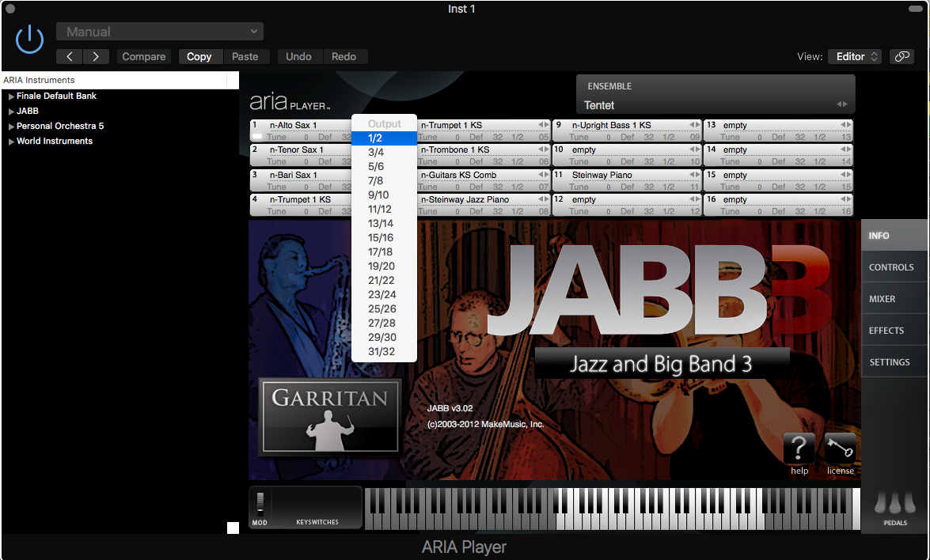Click the Compare button
Image resolution: width=930 pixels, height=560 pixels.
(143, 56)
